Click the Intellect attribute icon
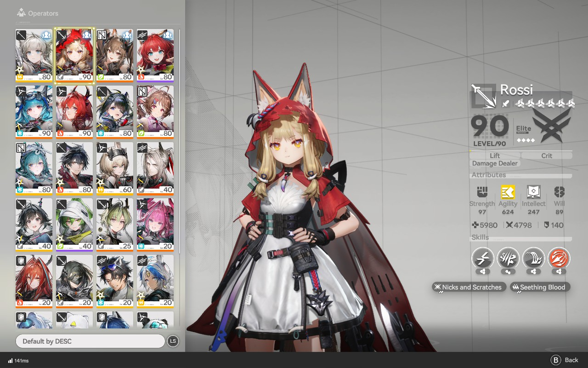The width and height of the screenshot is (588, 368). pyautogui.click(x=534, y=192)
